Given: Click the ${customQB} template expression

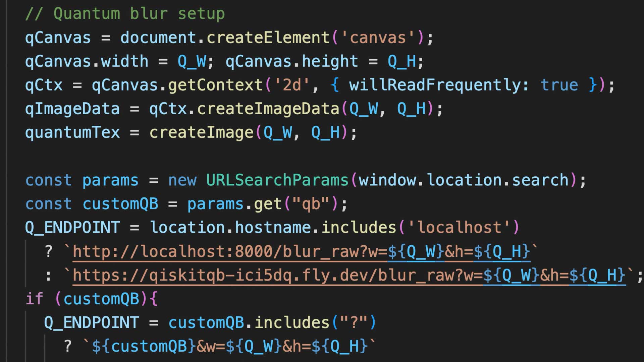Looking at the screenshot, I should (144, 346).
